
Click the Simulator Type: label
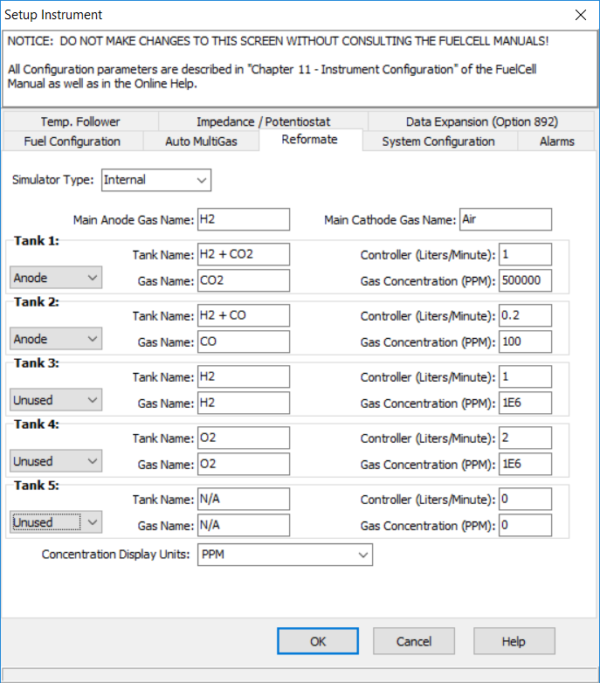tap(53, 180)
